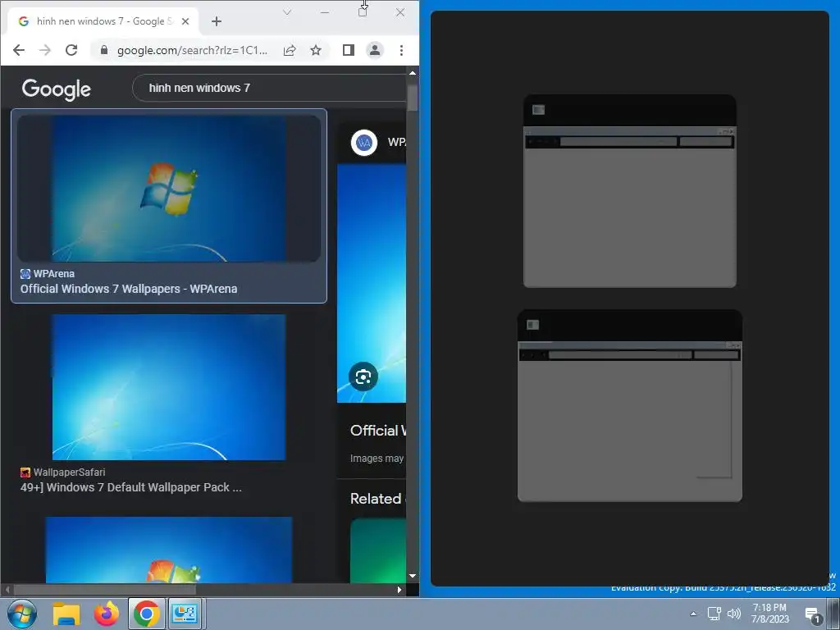Close the 'hinh nen windows 7' tab
Viewport: 840px width, 630px height.
pyautogui.click(x=185, y=21)
